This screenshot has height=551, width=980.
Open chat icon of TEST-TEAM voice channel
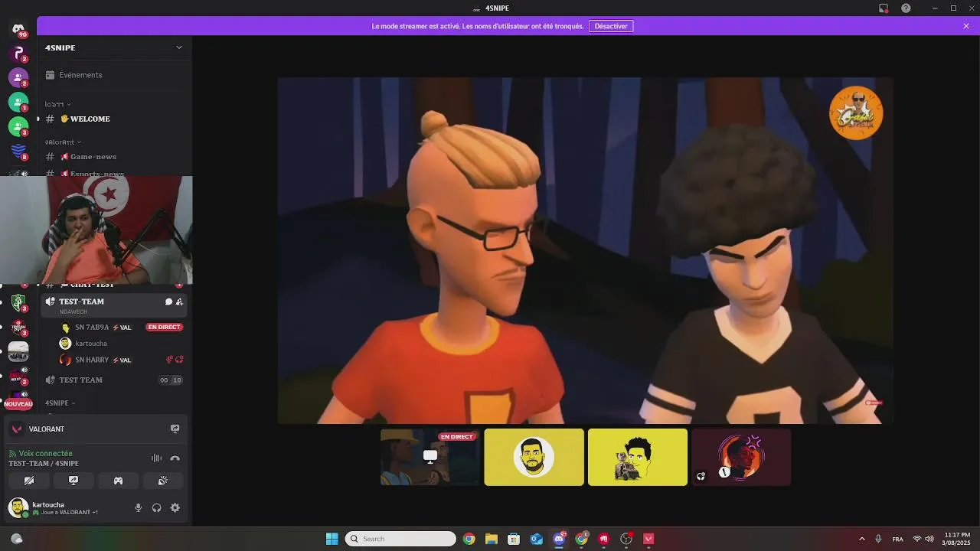pyautogui.click(x=168, y=302)
